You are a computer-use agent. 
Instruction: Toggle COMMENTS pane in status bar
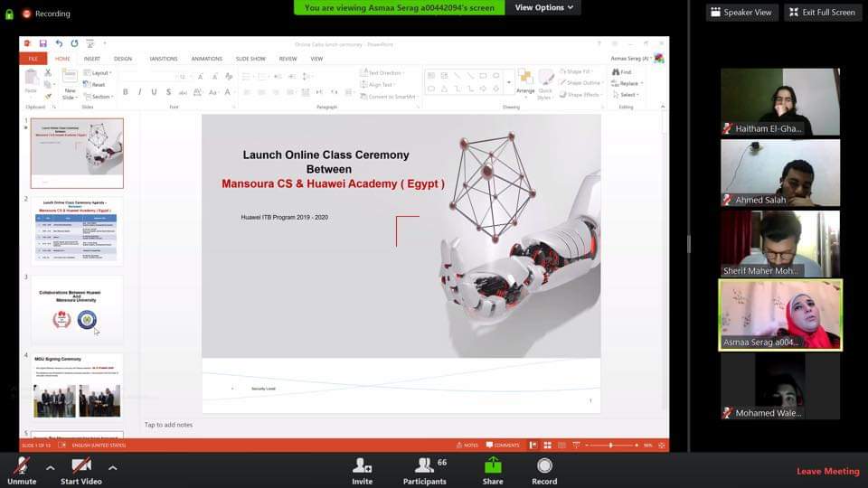(503, 446)
